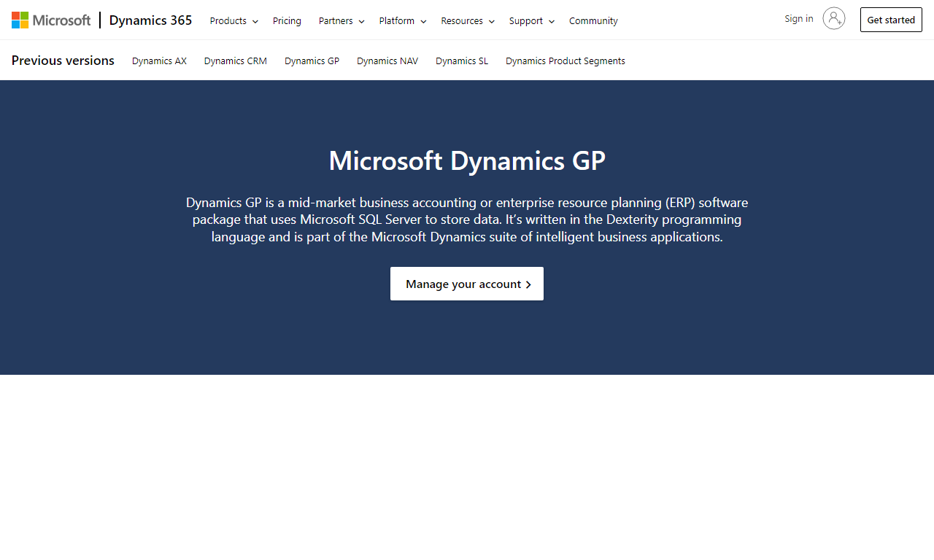Click the Sign in text link

click(x=799, y=19)
